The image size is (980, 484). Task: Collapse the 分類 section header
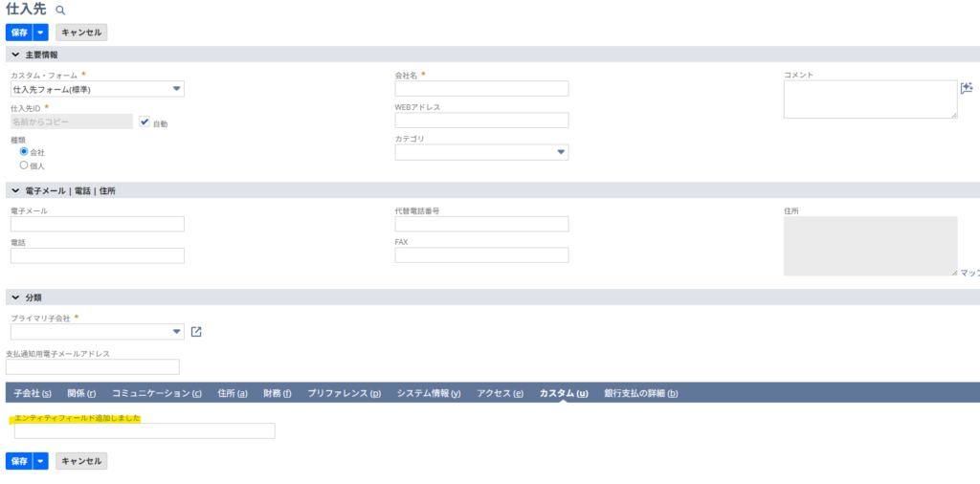coord(15,297)
